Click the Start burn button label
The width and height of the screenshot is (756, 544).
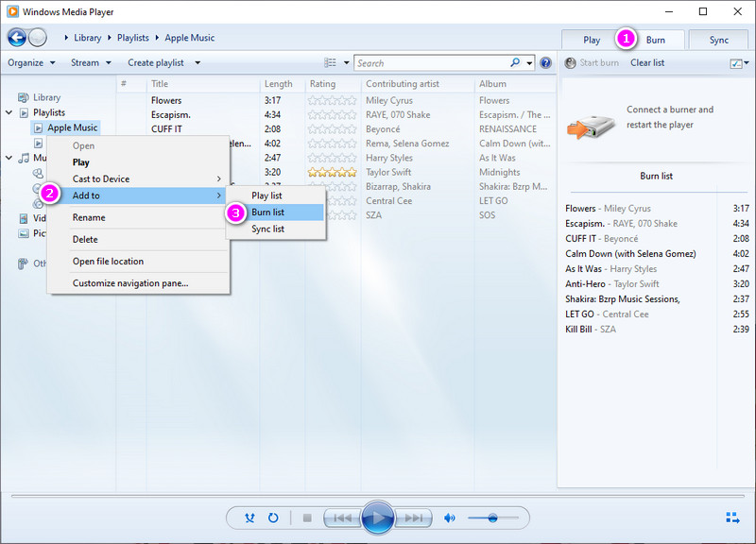pyautogui.click(x=599, y=62)
